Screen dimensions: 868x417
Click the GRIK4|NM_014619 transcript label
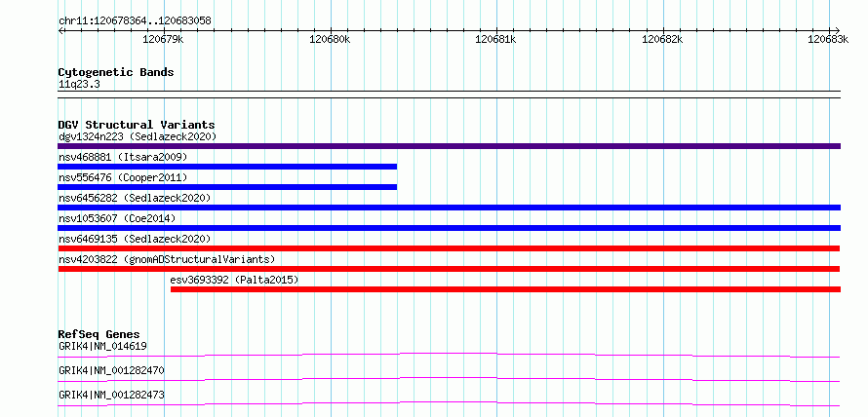102,347
